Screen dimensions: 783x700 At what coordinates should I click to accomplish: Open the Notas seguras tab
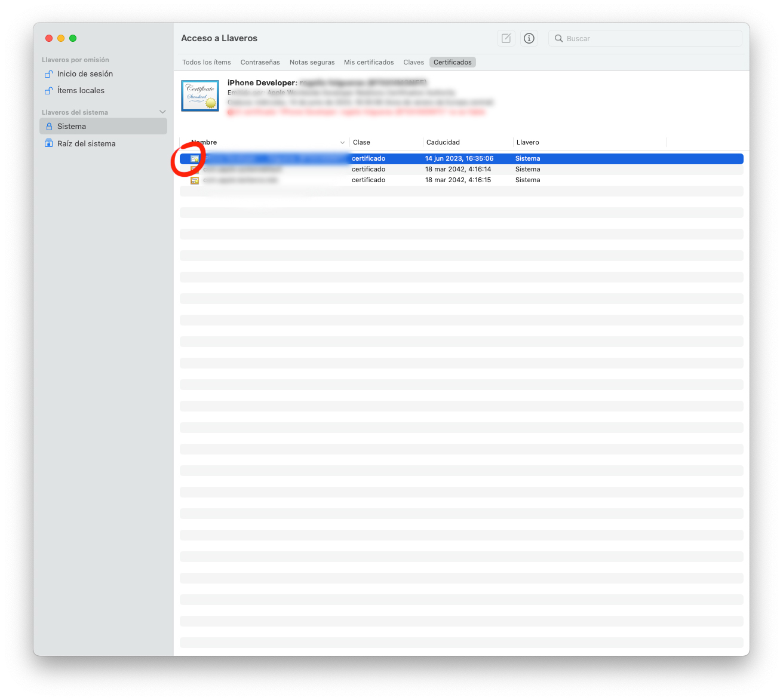click(312, 62)
